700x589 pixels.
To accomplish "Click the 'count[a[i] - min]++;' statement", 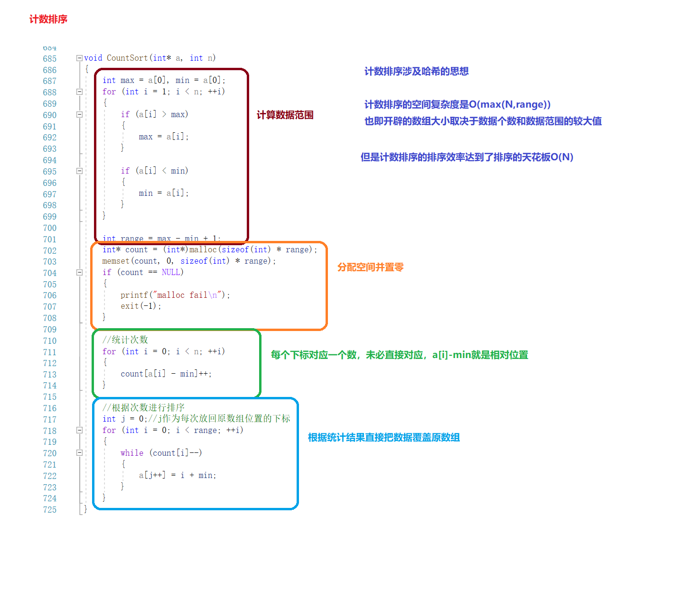I will [166, 374].
